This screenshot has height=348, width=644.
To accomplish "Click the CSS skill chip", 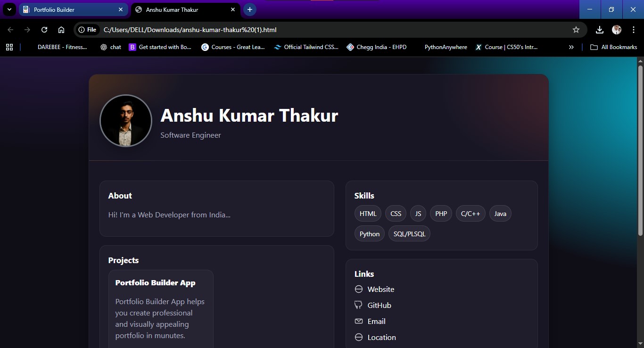I will (396, 214).
